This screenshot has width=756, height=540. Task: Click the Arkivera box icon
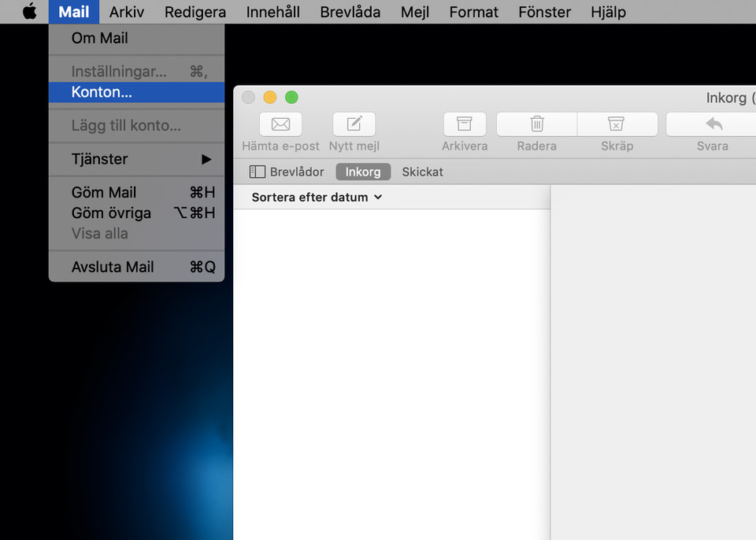point(465,124)
